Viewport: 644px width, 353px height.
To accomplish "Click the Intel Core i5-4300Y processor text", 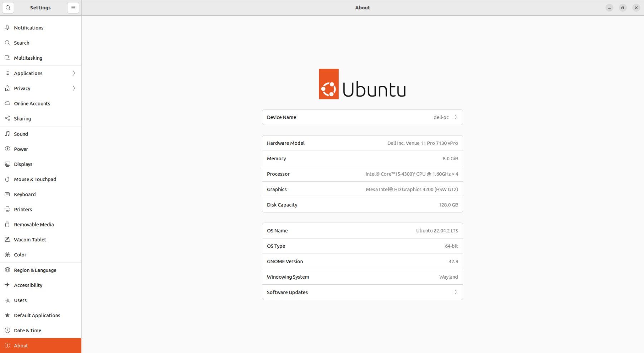I will [412, 174].
